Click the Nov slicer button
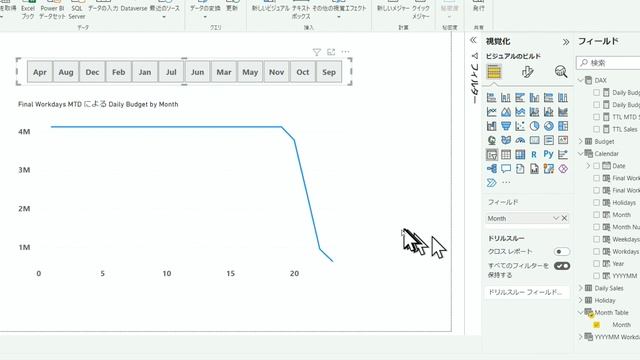640x360 pixels. pyautogui.click(x=276, y=72)
